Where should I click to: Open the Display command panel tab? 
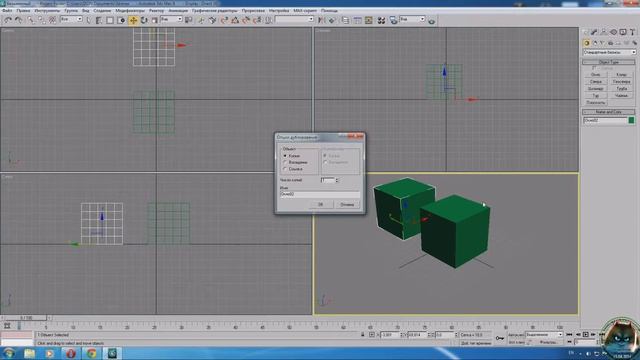(623, 32)
